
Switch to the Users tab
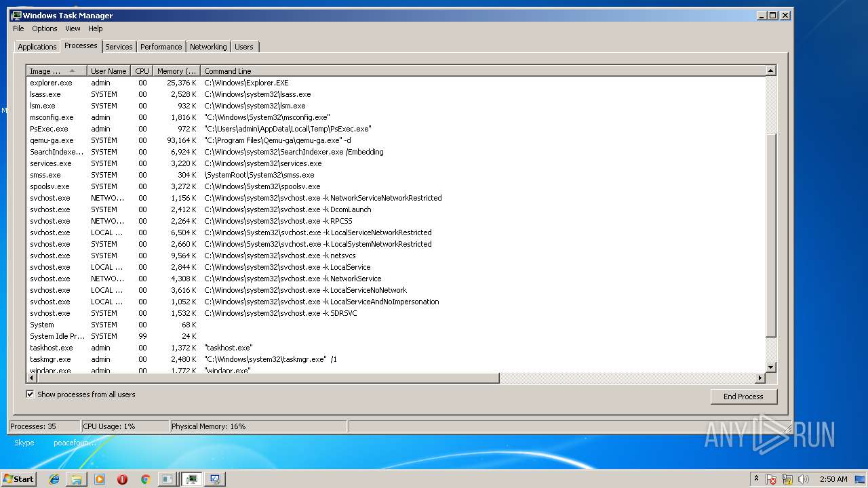244,47
